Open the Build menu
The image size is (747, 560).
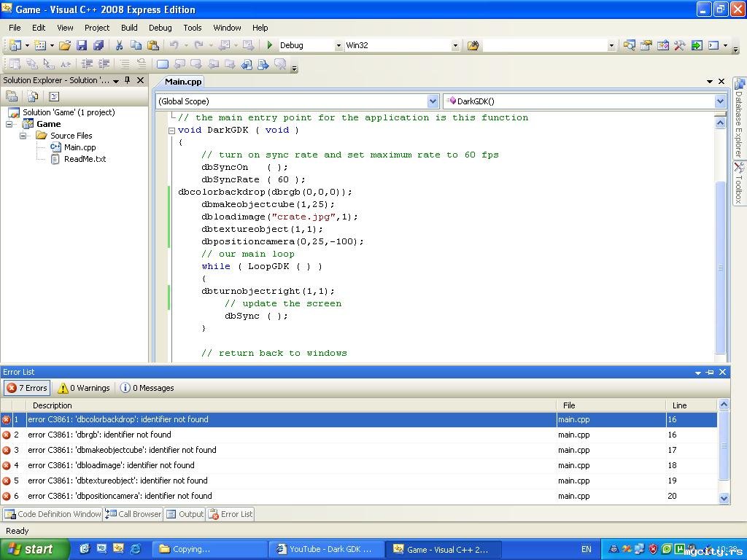129,28
